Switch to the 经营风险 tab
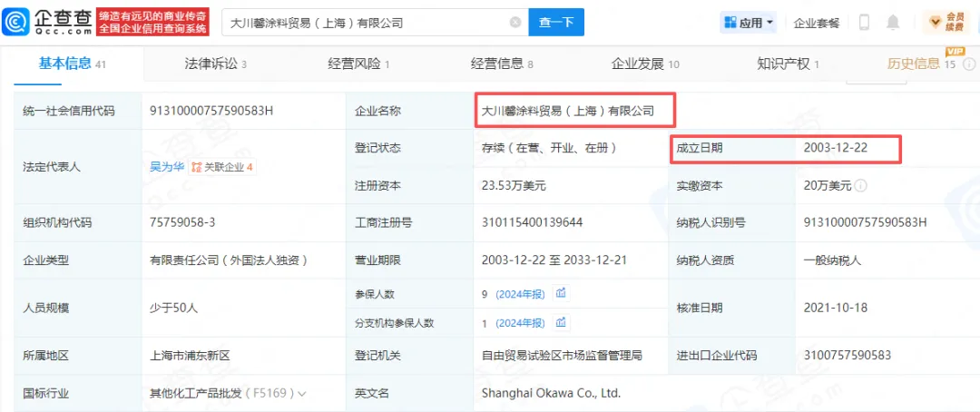This screenshot has height=412, width=980. coord(358,64)
